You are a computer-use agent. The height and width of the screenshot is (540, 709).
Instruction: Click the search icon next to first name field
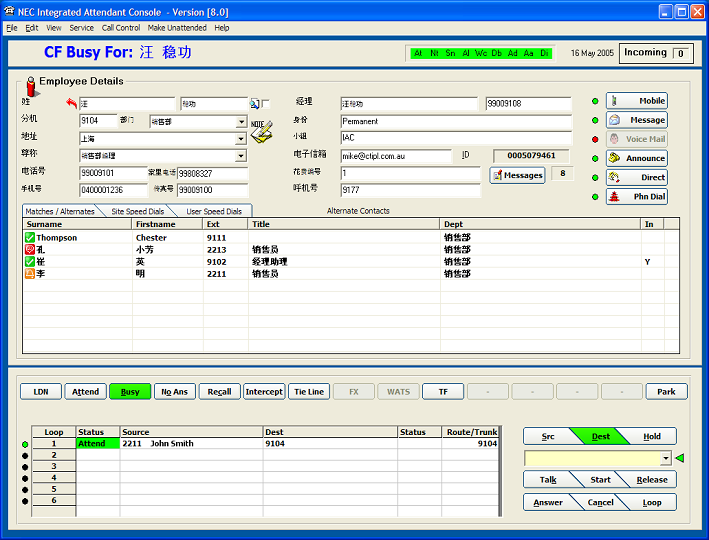[255, 104]
